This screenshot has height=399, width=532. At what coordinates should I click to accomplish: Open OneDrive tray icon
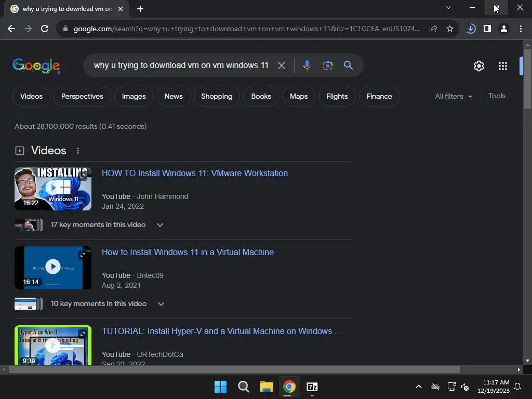[435, 387]
